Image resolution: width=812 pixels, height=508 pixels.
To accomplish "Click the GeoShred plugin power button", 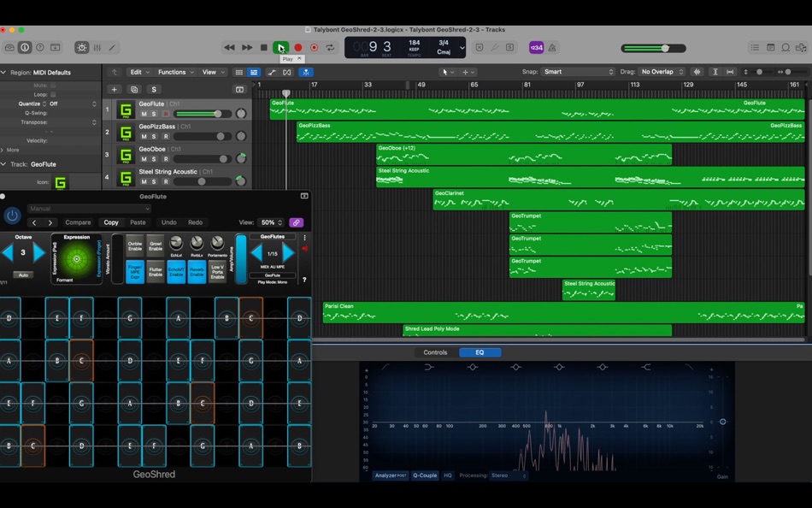I will pyautogui.click(x=12, y=216).
